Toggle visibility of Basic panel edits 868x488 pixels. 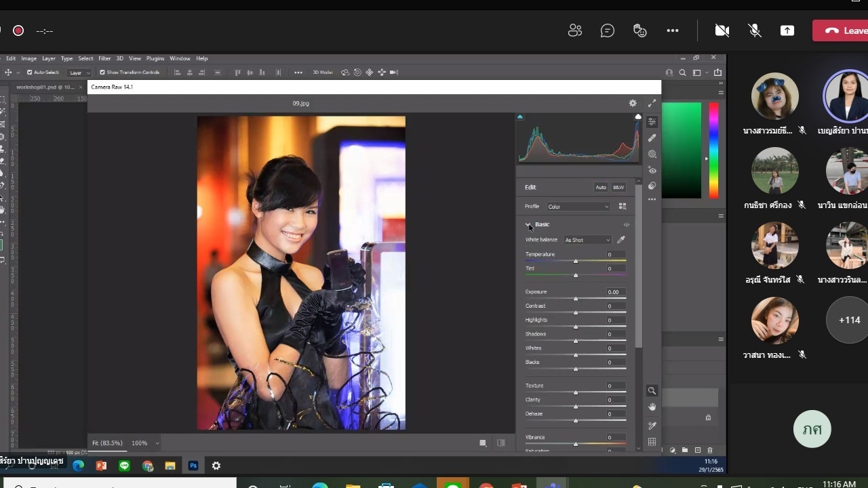(627, 224)
